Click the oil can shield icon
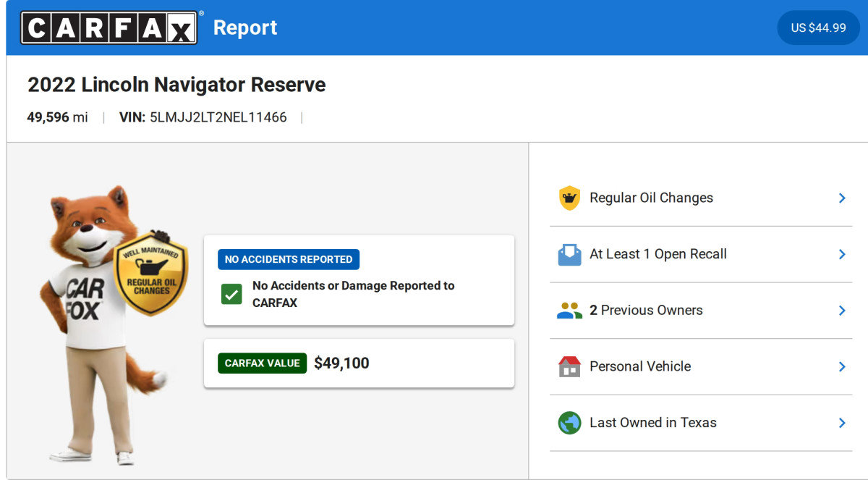This screenshot has height=480, width=868. (569, 198)
